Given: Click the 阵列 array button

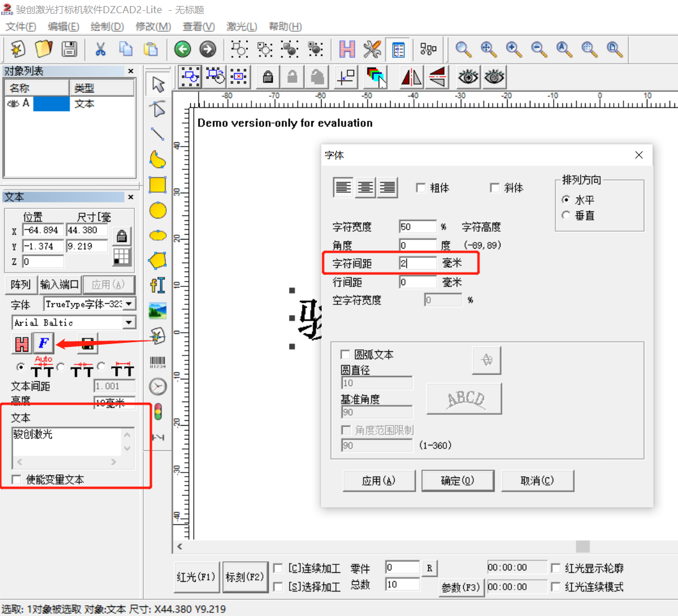Looking at the screenshot, I should click(21, 285).
